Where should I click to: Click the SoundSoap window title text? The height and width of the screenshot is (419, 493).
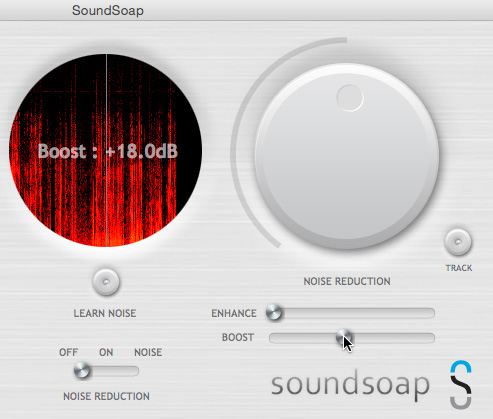tap(108, 10)
